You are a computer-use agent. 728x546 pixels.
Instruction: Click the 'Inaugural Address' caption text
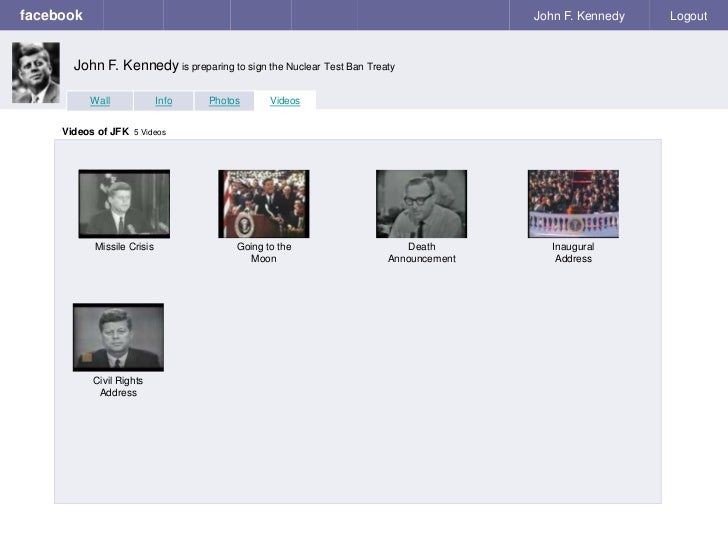(x=573, y=253)
